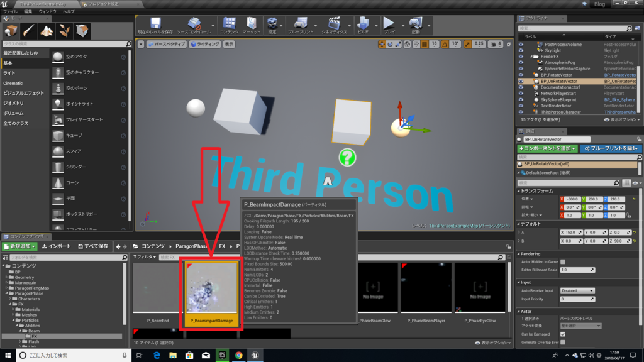Select scale gizmo mode in viewport
The height and width of the screenshot is (362, 644).
pyautogui.click(x=398, y=44)
